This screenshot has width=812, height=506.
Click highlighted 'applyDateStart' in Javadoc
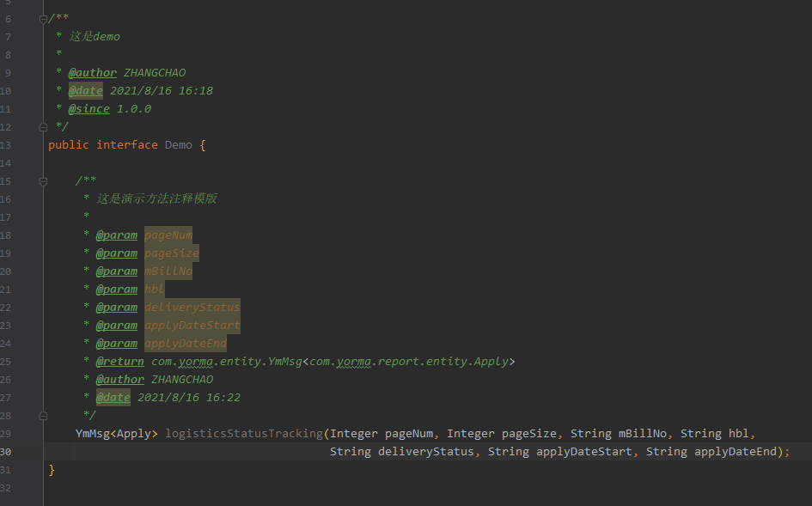(x=192, y=326)
